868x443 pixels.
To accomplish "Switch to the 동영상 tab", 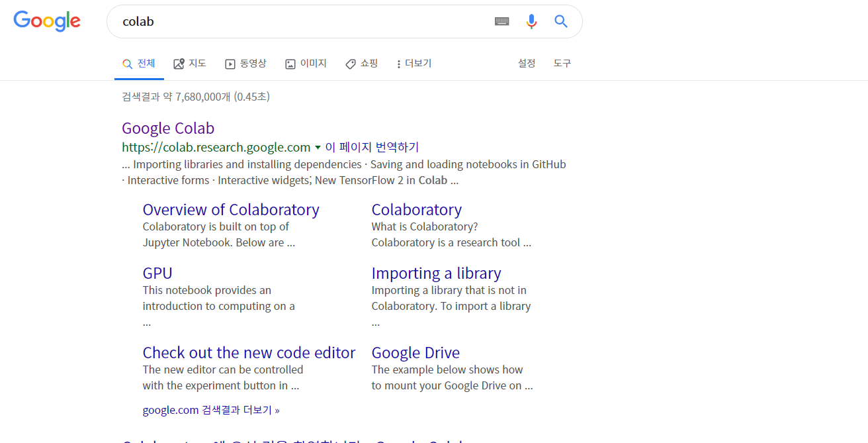I will (x=245, y=64).
